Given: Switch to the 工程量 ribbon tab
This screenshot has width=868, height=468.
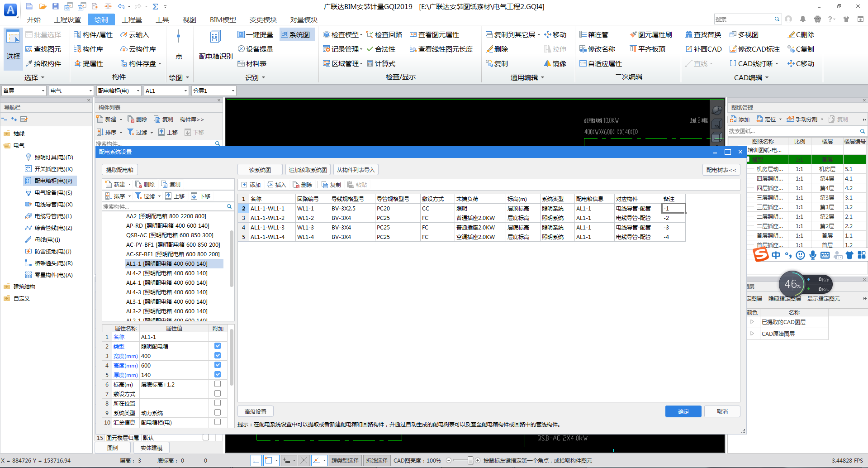Looking at the screenshot, I should pos(132,19).
